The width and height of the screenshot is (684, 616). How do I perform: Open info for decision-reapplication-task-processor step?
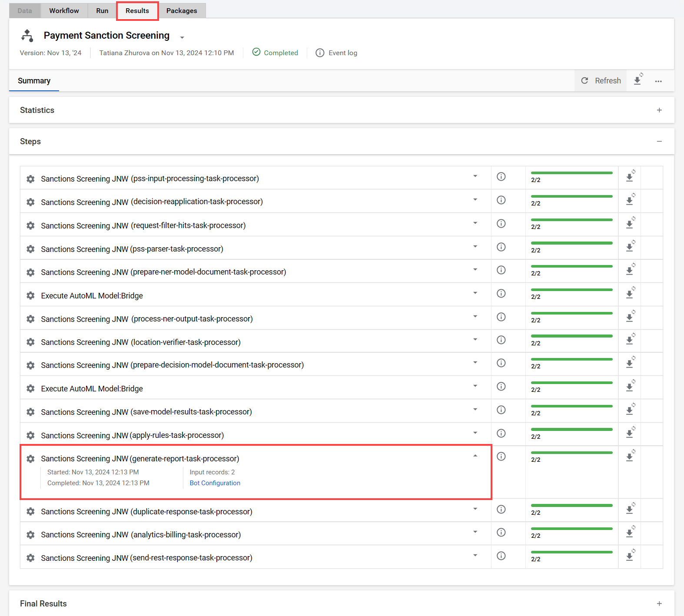(501, 200)
